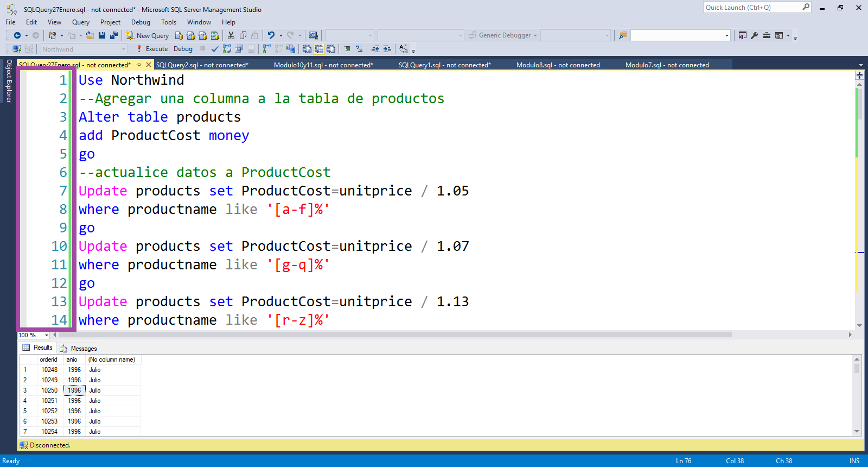
Task: Pin the SQLQuery27Enero.sql tab
Action: [x=139, y=65]
